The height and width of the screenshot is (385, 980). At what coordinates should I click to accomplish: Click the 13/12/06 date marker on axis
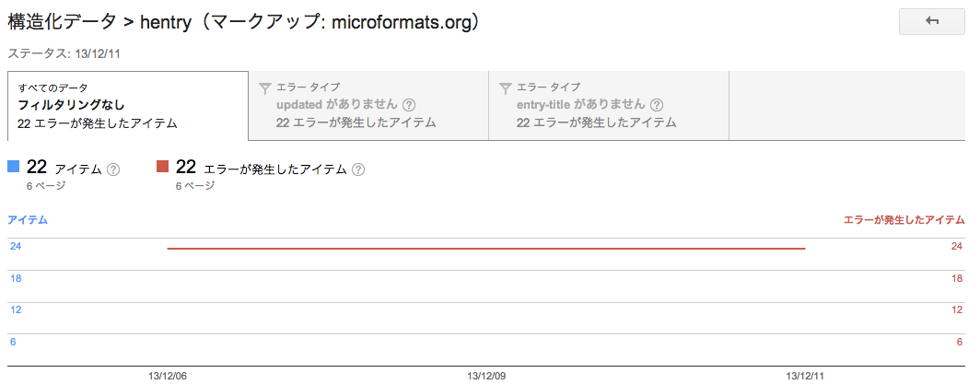(x=168, y=376)
